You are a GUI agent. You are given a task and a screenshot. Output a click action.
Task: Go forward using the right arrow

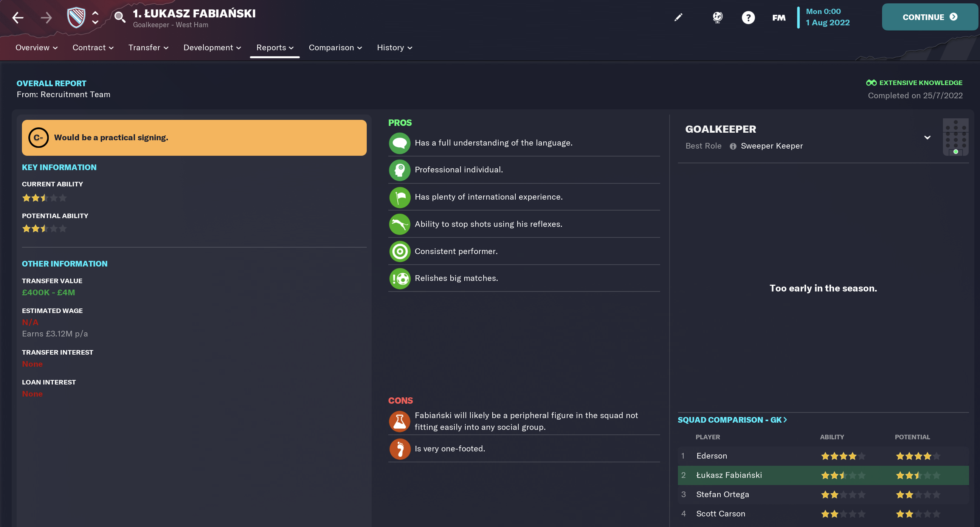coord(46,17)
